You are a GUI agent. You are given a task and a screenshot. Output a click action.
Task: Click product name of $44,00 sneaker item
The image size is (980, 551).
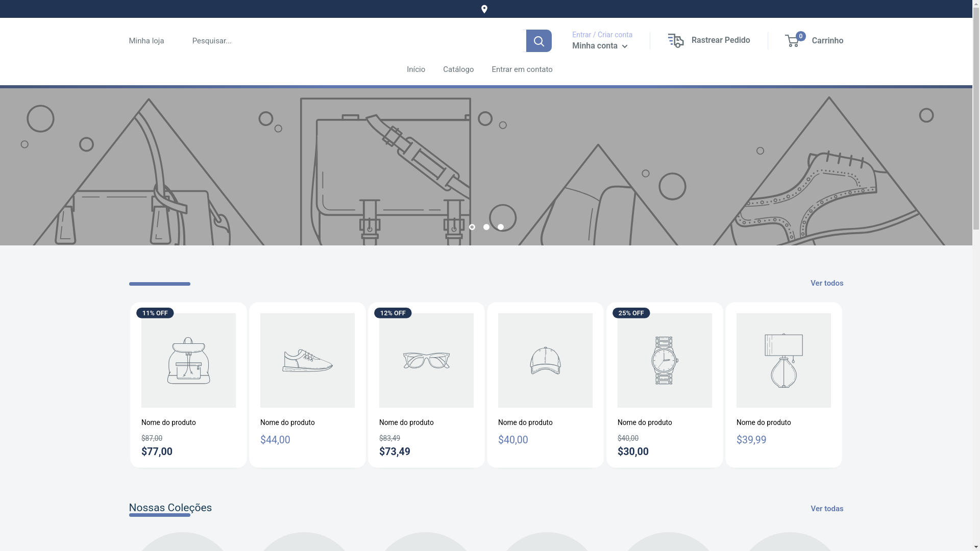[287, 422]
